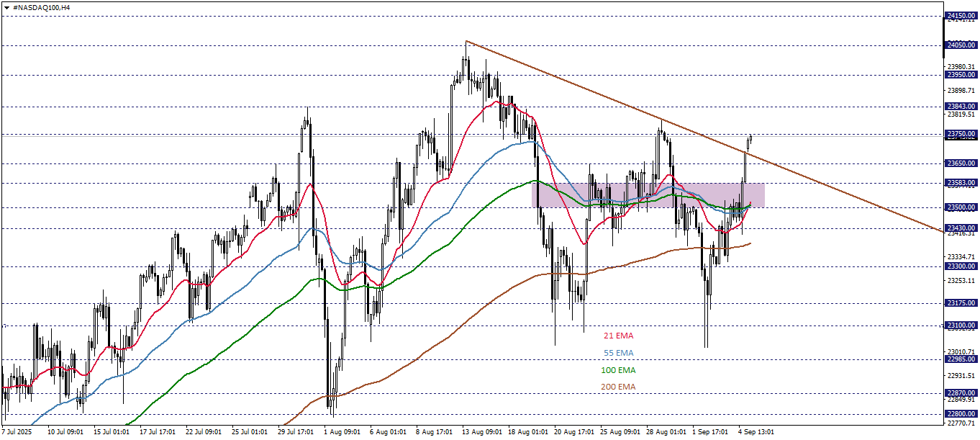
Task: Click the 23819.51 price scale value
Action: coord(963,115)
